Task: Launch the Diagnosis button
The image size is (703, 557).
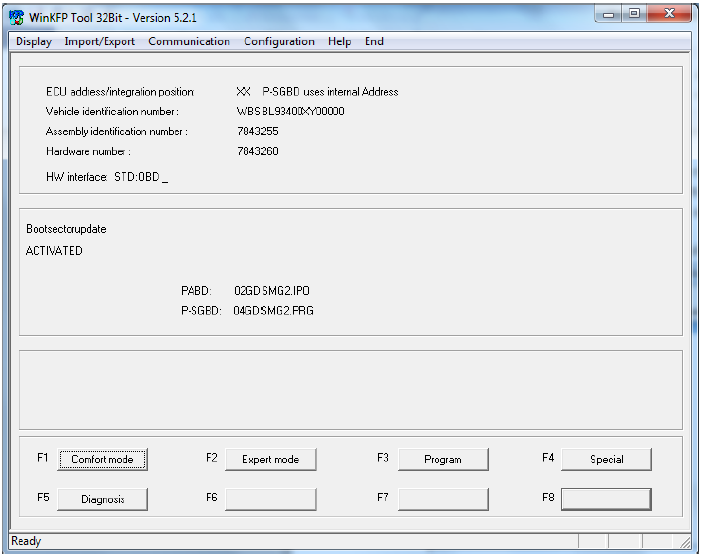Action: (x=102, y=499)
